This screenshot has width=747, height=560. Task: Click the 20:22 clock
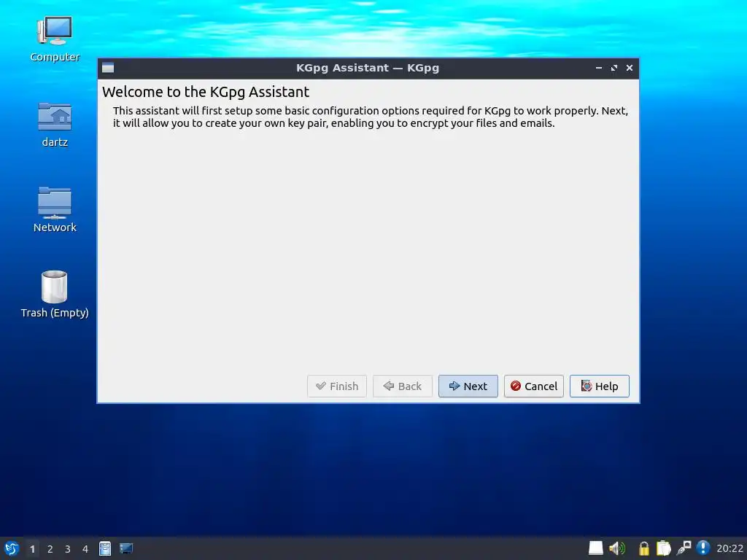pyautogui.click(x=729, y=548)
